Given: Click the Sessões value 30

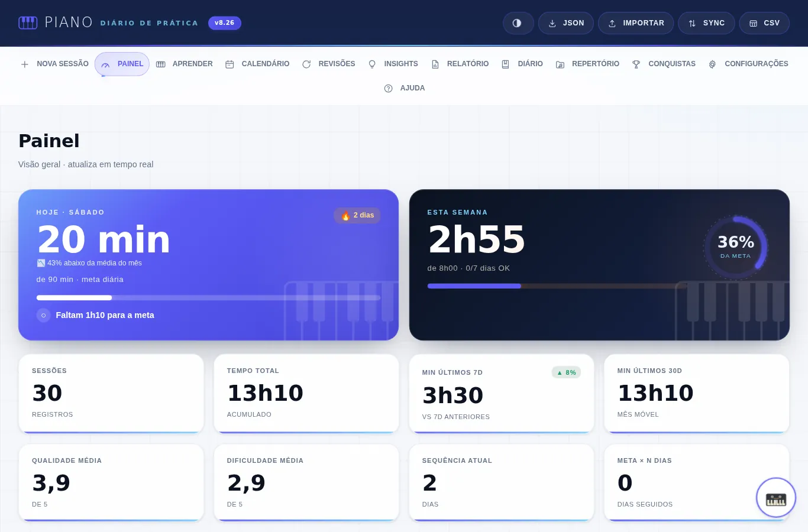Looking at the screenshot, I should (47, 393).
